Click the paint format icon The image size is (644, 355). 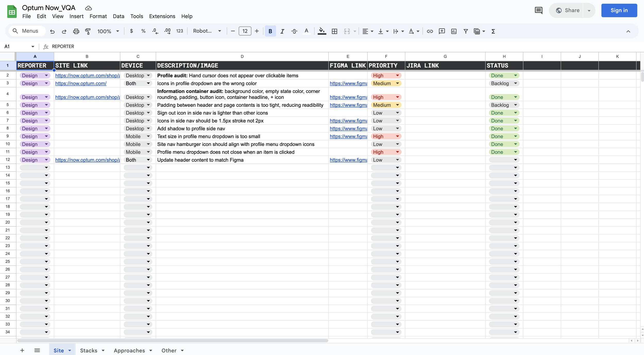tap(88, 31)
